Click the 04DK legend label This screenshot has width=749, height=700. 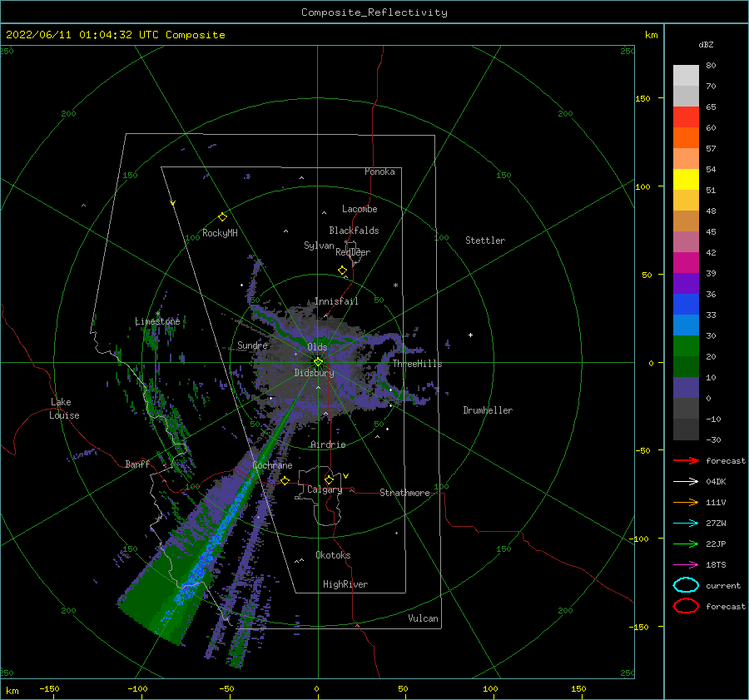point(716,482)
